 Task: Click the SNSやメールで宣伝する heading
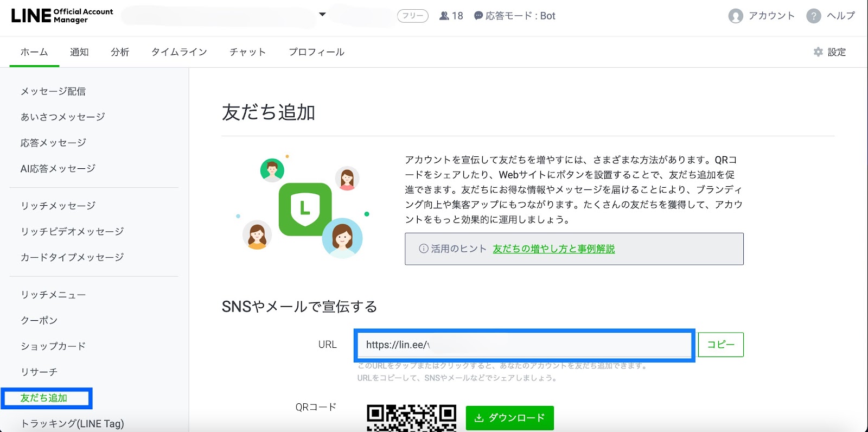click(299, 307)
